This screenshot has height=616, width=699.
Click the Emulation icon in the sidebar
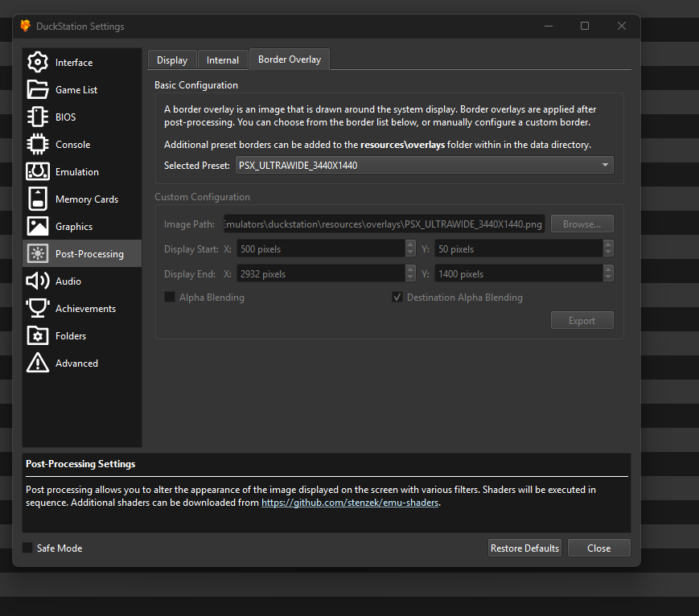(38, 171)
